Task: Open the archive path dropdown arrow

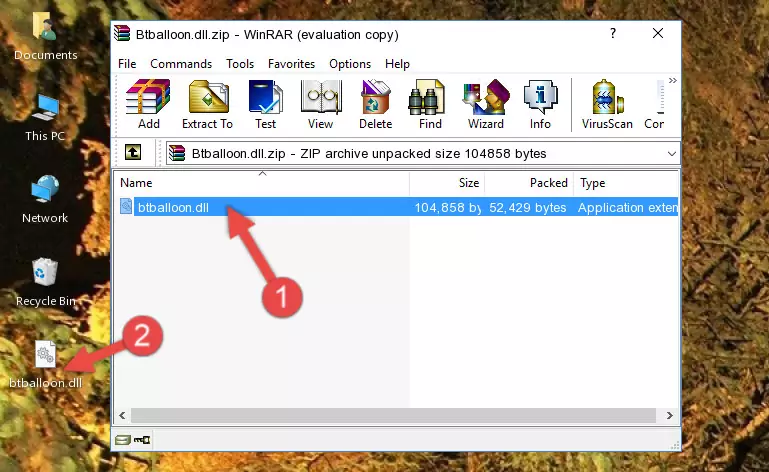Action: coord(671,154)
